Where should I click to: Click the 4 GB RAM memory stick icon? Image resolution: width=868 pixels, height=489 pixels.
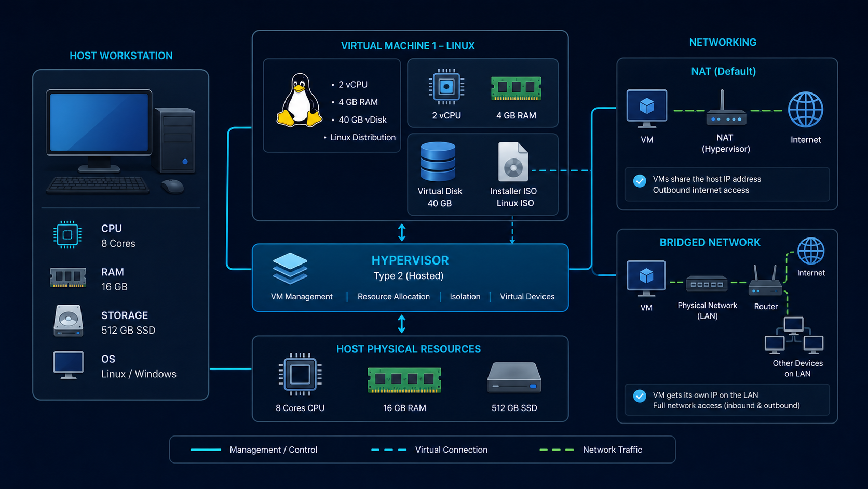[x=516, y=88]
